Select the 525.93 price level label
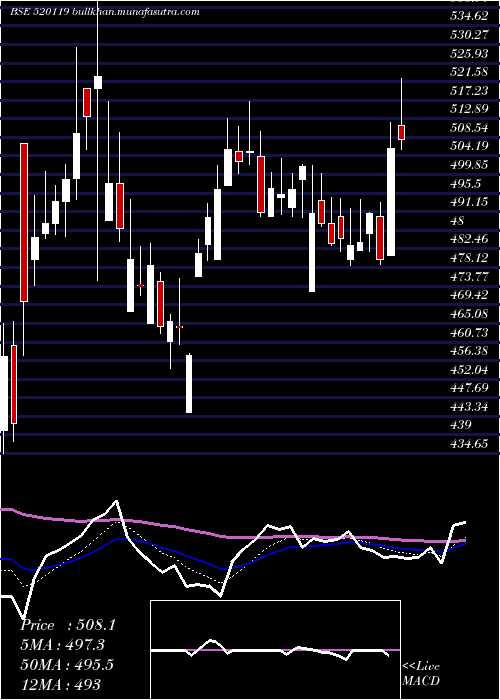Image resolution: width=500 pixels, height=700 pixels. (x=469, y=54)
